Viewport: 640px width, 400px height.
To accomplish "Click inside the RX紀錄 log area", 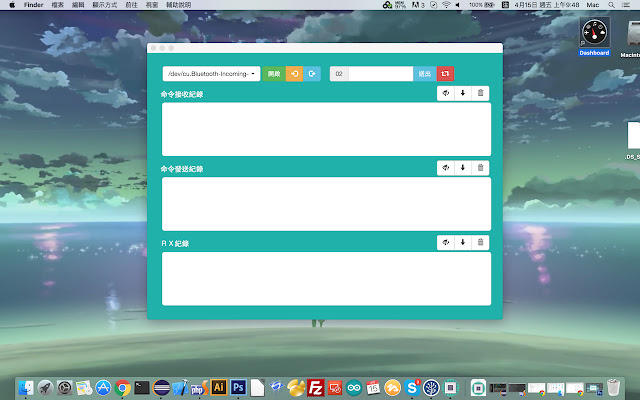I will pos(327,279).
